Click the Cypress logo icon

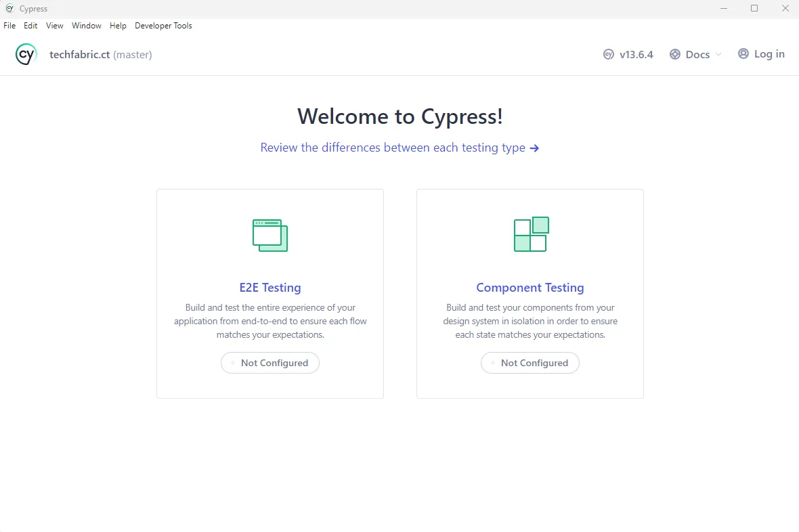click(25, 53)
